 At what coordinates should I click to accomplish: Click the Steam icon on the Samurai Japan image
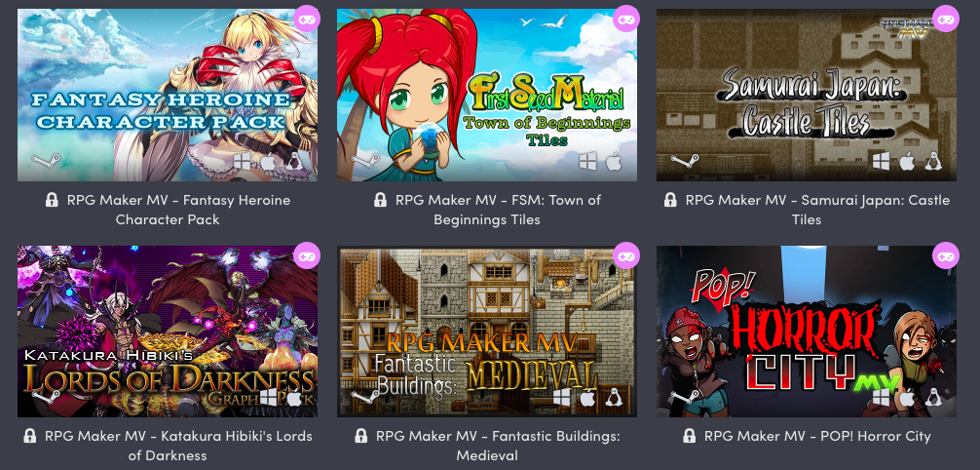pos(685,162)
